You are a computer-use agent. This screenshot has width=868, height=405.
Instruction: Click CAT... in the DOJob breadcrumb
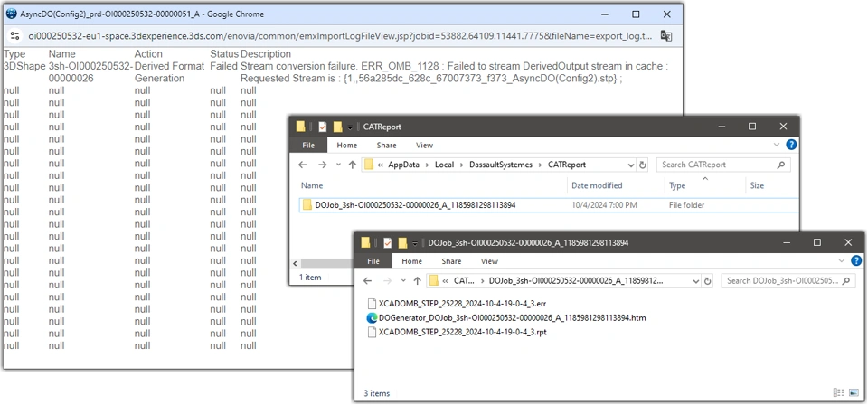tap(465, 281)
